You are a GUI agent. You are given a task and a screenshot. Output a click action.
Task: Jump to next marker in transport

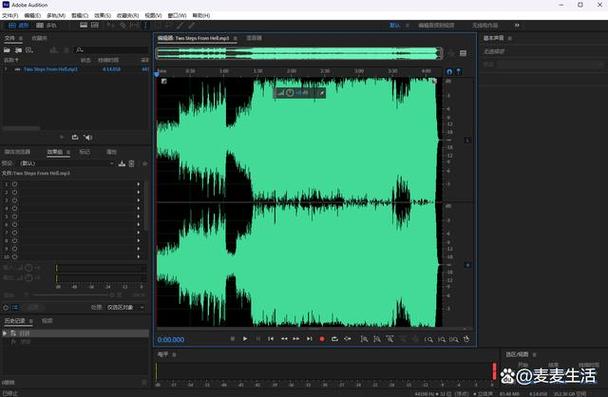[309, 339]
